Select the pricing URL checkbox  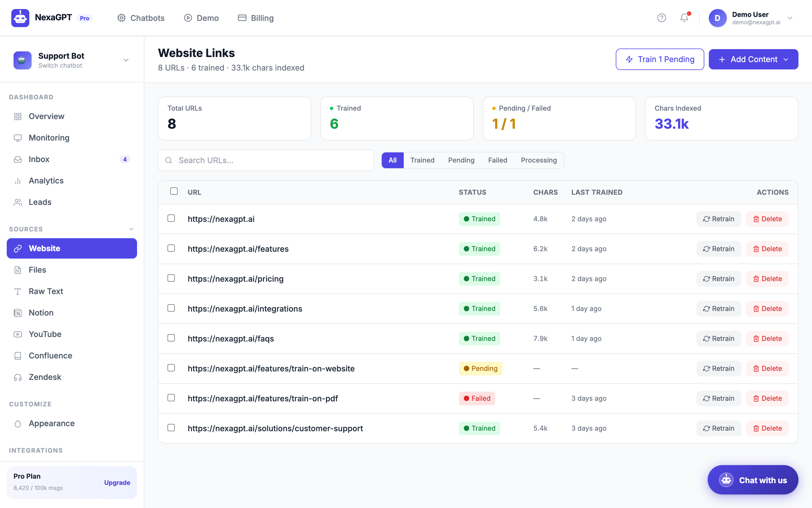click(x=171, y=278)
